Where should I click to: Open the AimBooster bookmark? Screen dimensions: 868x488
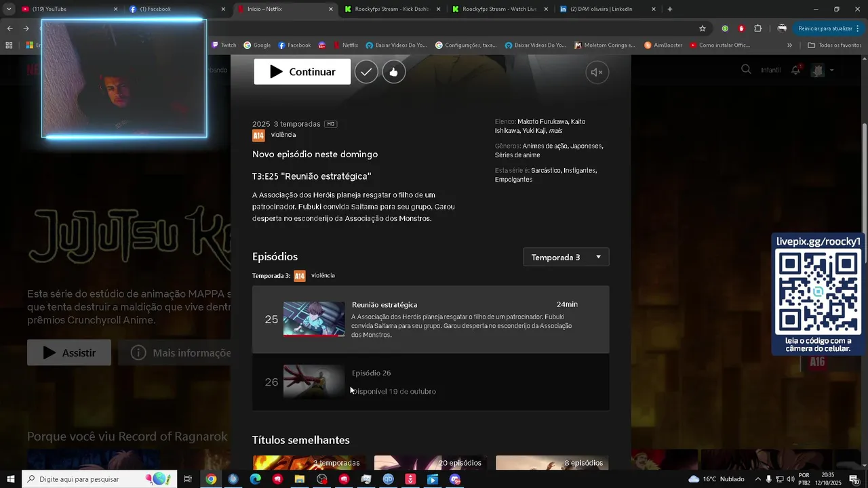click(663, 45)
